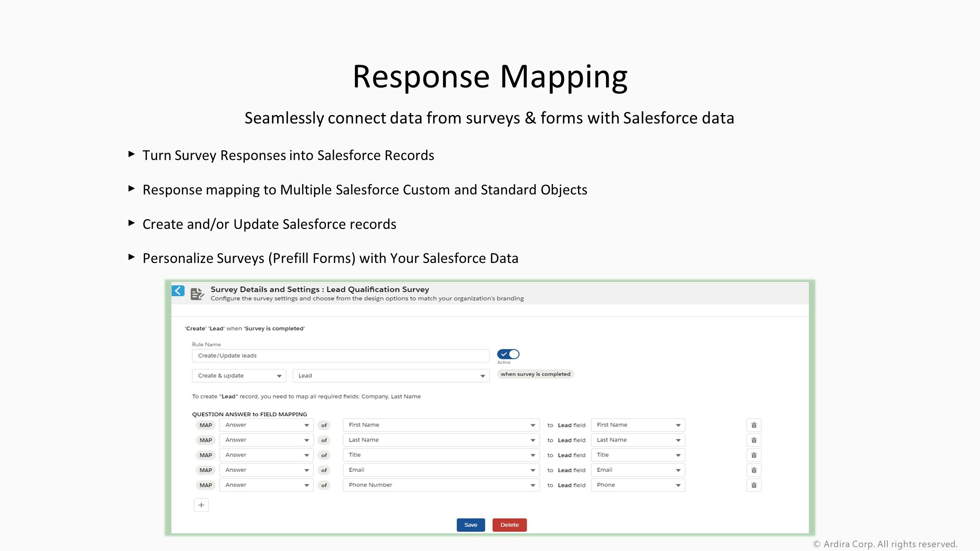Click the Create/Update leads rule name field
Image resolution: width=980 pixels, height=551 pixels.
coord(340,355)
